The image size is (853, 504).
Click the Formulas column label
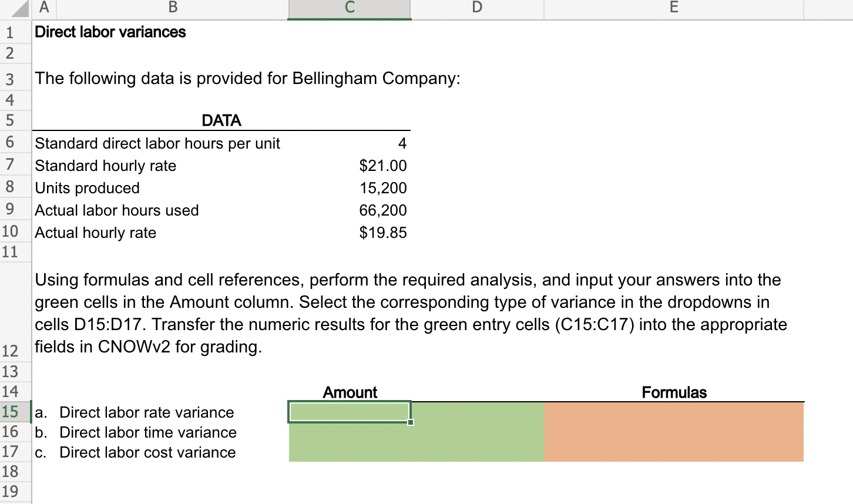coord(673,392)
